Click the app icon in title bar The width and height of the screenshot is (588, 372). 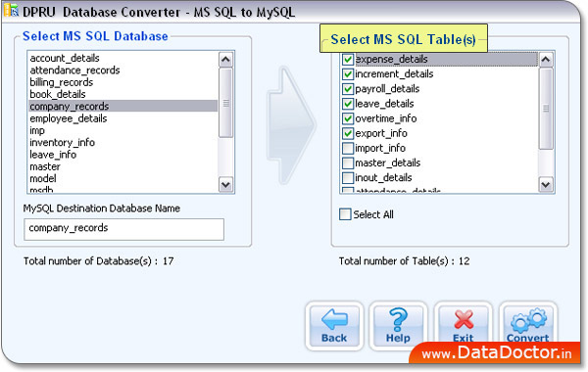11,10
